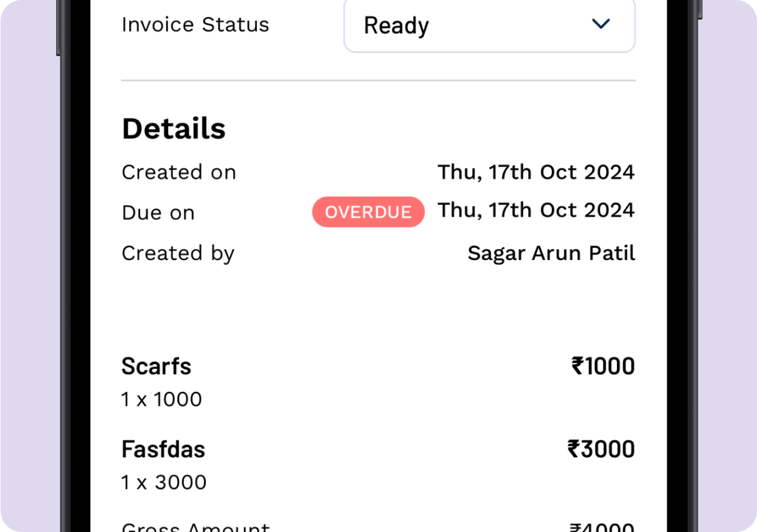Select creator name Sagar Arun Patil
The image size is (757, 532).
point(551,252)
